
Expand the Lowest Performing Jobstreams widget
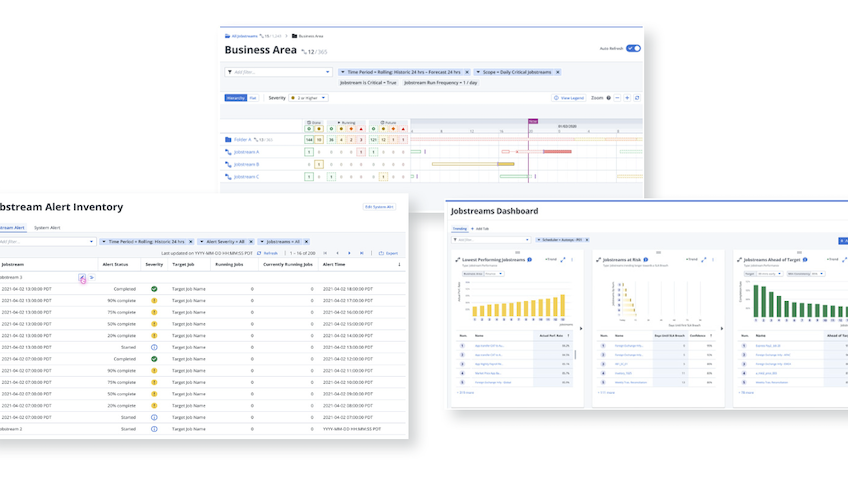563,259
